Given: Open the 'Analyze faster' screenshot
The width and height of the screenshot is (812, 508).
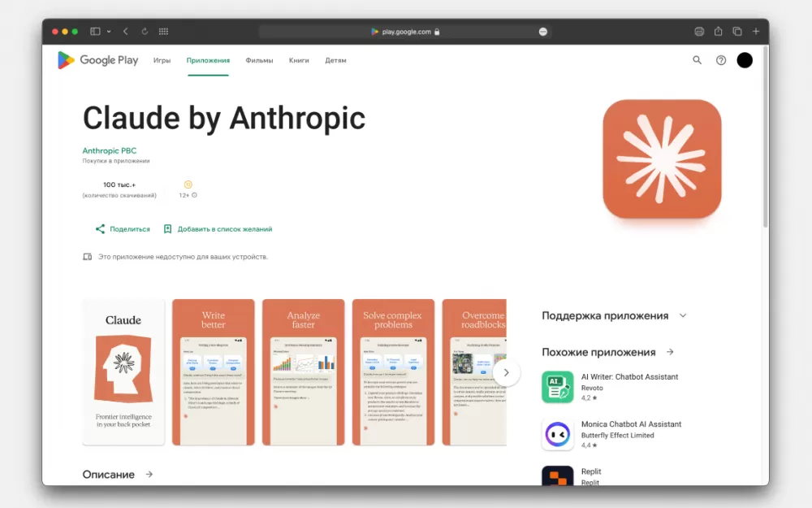Looking at the screenshot, I should 304,372.
